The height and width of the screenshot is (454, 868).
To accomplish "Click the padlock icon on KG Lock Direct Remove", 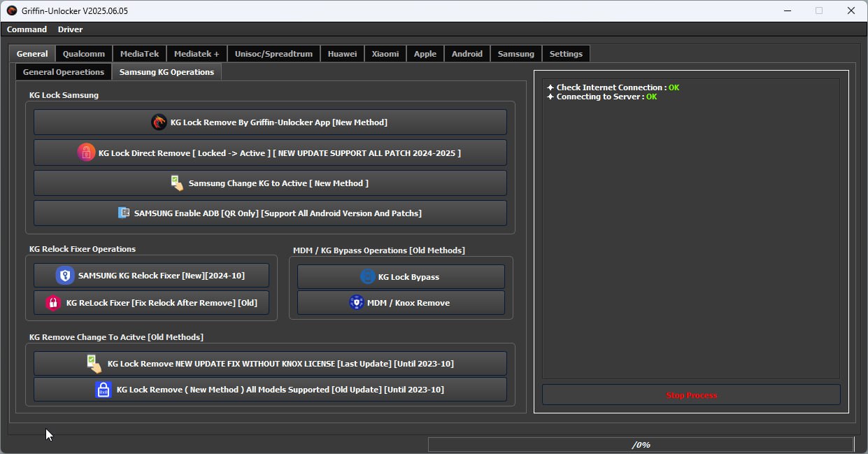I will 86,152.
